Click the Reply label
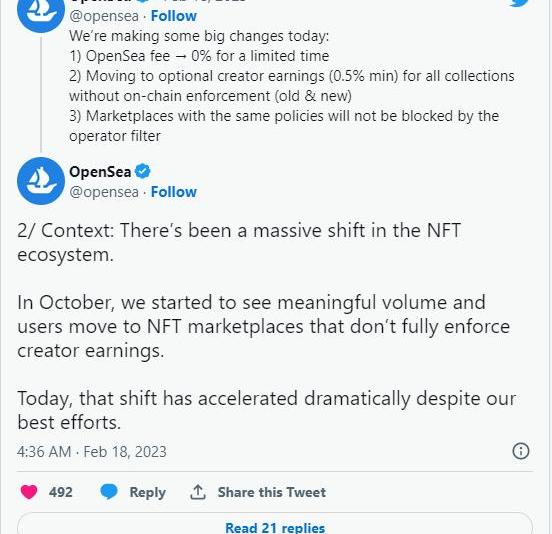Viewport: 552px width, 534px height. point(148,492)
